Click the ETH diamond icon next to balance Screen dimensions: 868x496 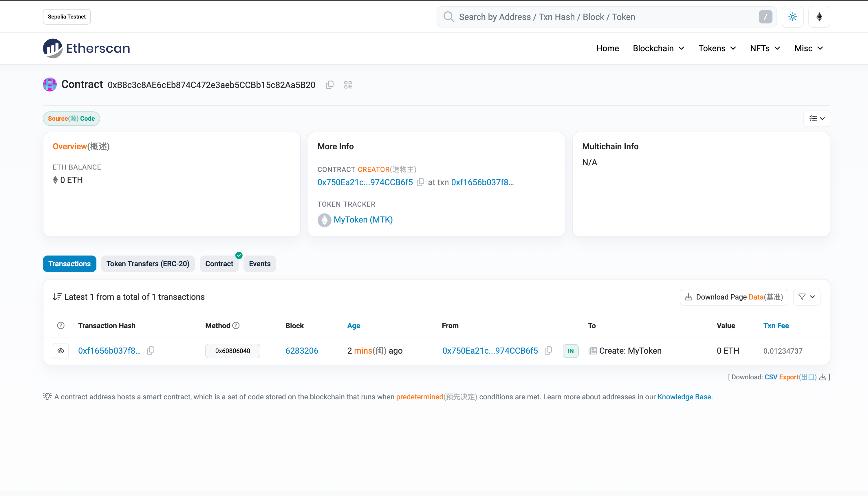click(x=55, y=180)
